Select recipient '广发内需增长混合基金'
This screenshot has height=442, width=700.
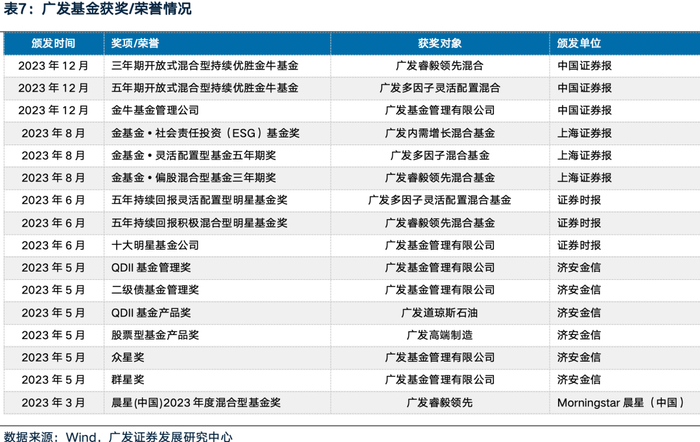[x=440, y=133]
